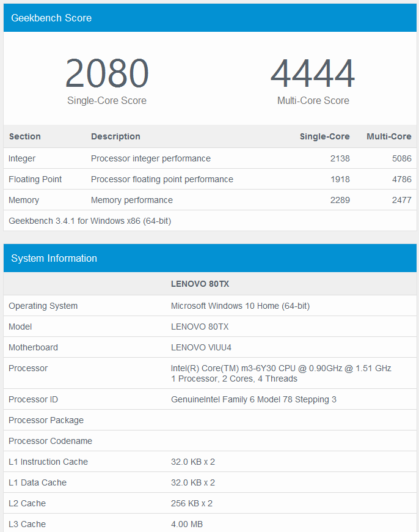The width and height of the screenshot is (419, 532).
Task: Click the Description column header
Action: coord(115,136)
